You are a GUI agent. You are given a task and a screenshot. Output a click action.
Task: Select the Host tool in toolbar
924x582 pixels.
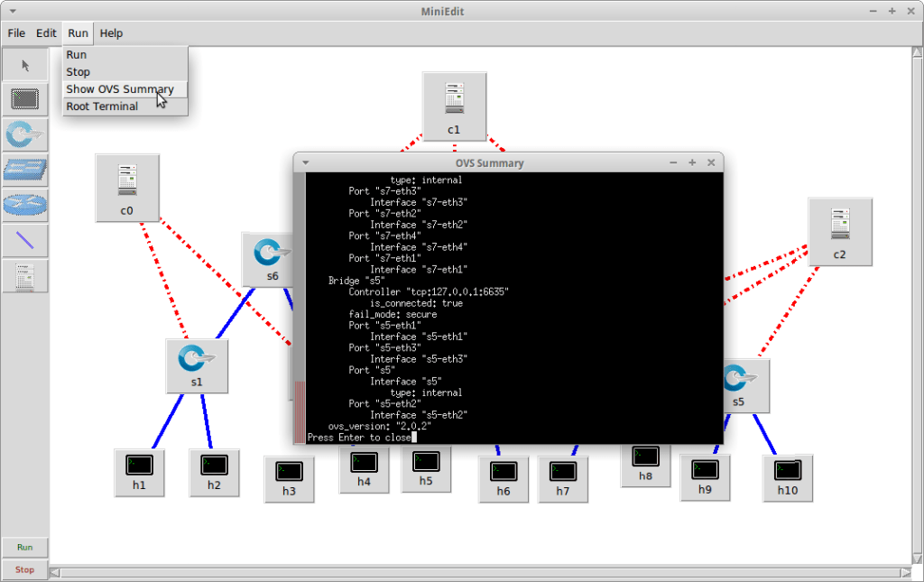pyautogui.click(x=24, y=99)
